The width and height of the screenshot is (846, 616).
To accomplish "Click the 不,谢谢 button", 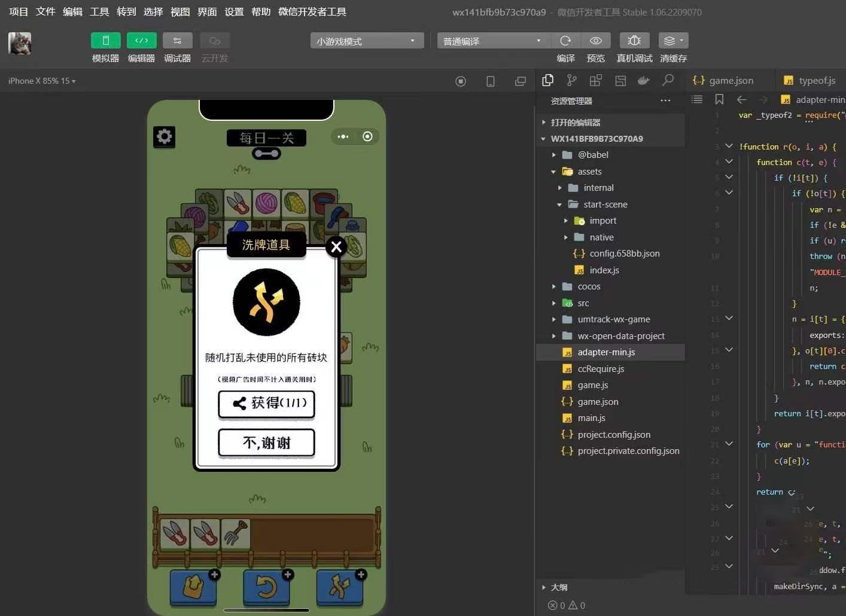I will pos(266,443).
